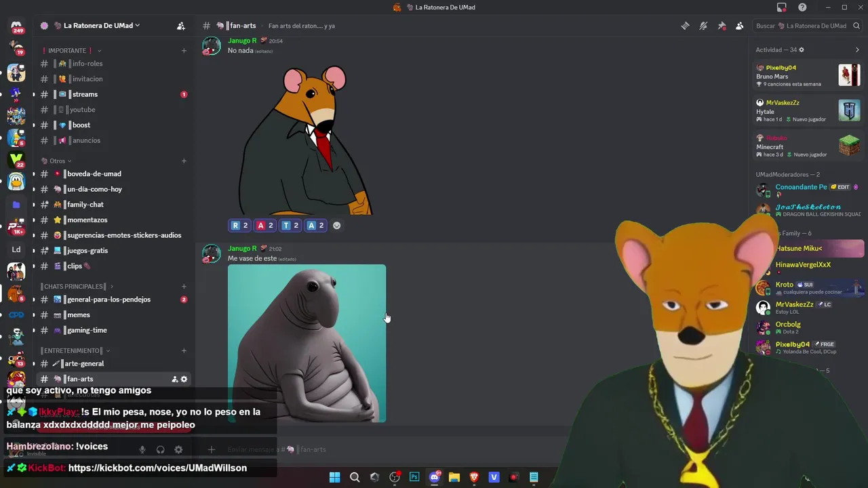Open the invitacion channel
Viewport: 868px width, 488px height.
113,79
